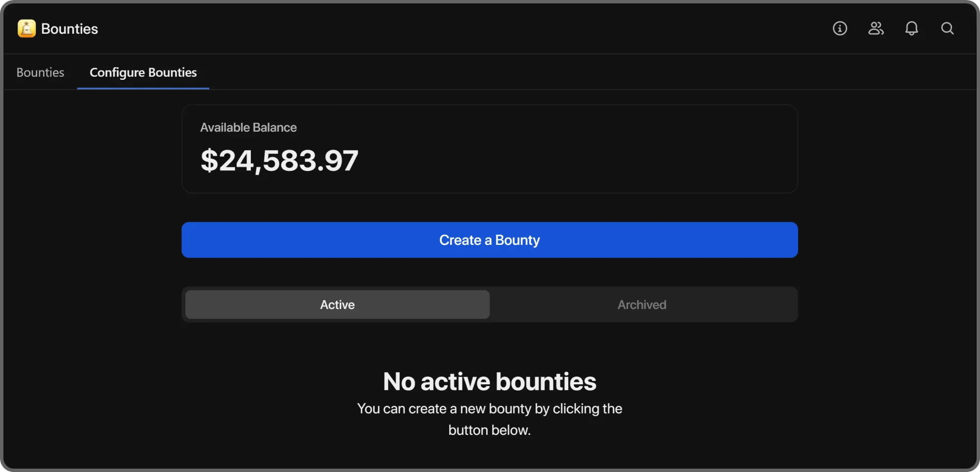Click the No active bounties heading
This screenshot has width=980, height=472.
[x=490, y=381]
